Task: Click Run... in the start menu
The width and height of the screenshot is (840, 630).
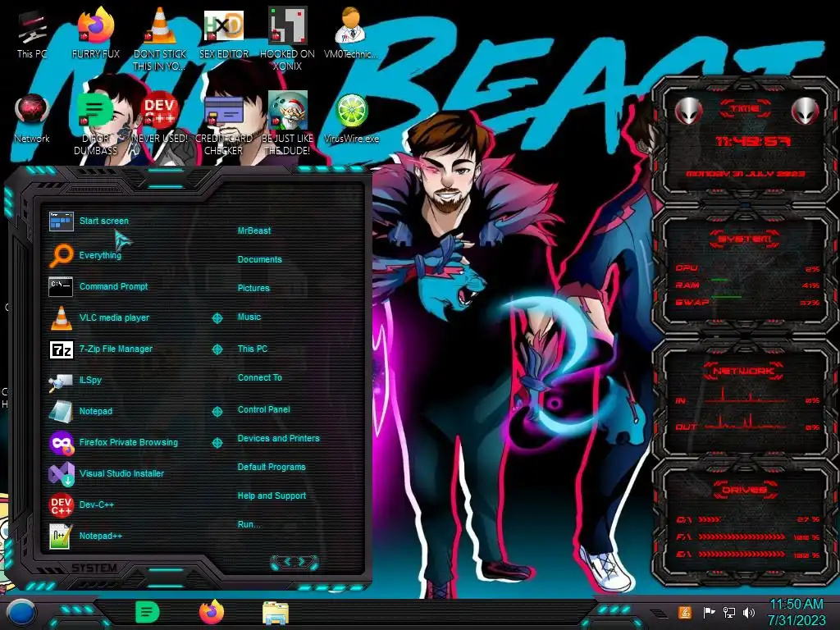Action: [249, 524]
